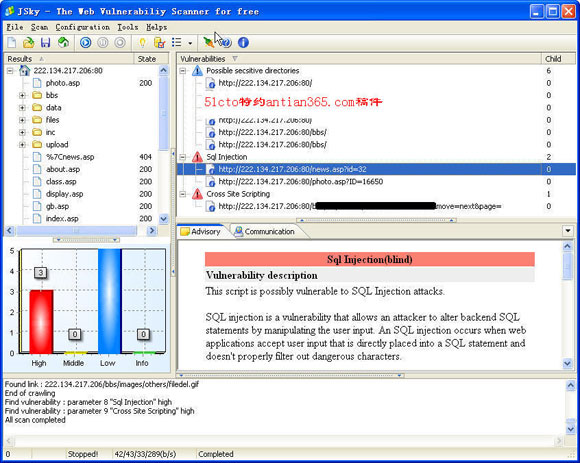This screenshot has height=463, width=580.
Task: Collapse the Sql Injection vulnerability group
Action: pyautogui.click(x=183, y=157)
